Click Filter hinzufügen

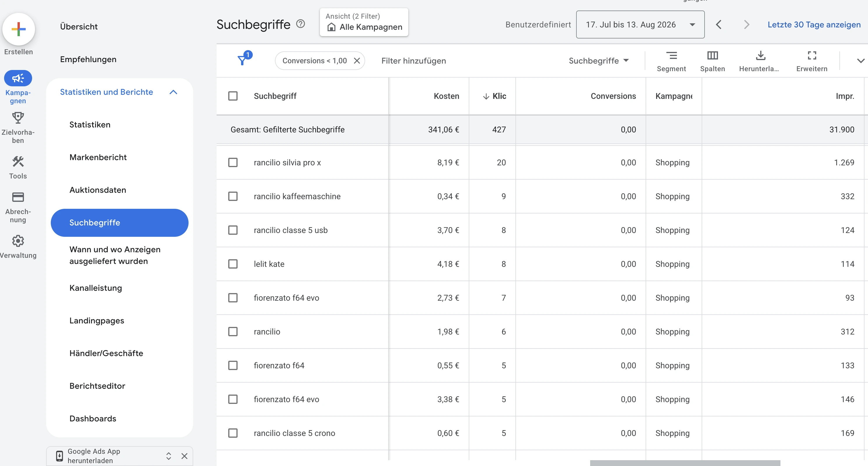[x=414, y=61]
